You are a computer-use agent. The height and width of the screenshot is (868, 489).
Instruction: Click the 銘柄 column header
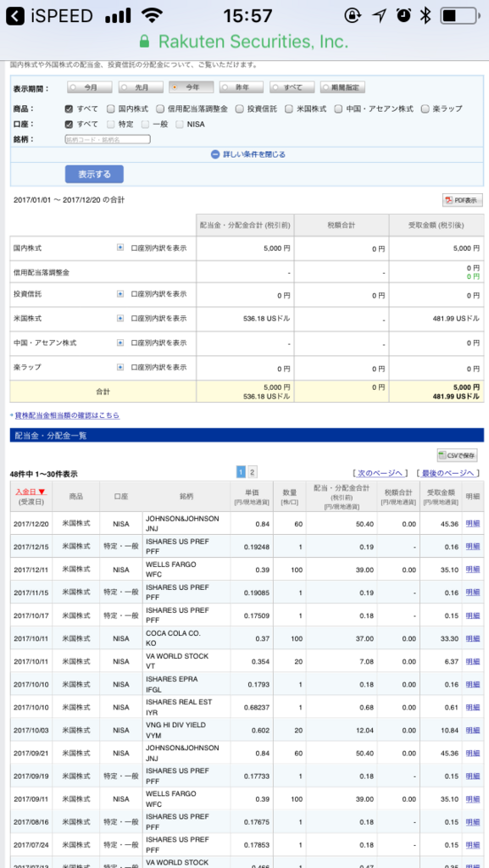(x=186, y=497)
